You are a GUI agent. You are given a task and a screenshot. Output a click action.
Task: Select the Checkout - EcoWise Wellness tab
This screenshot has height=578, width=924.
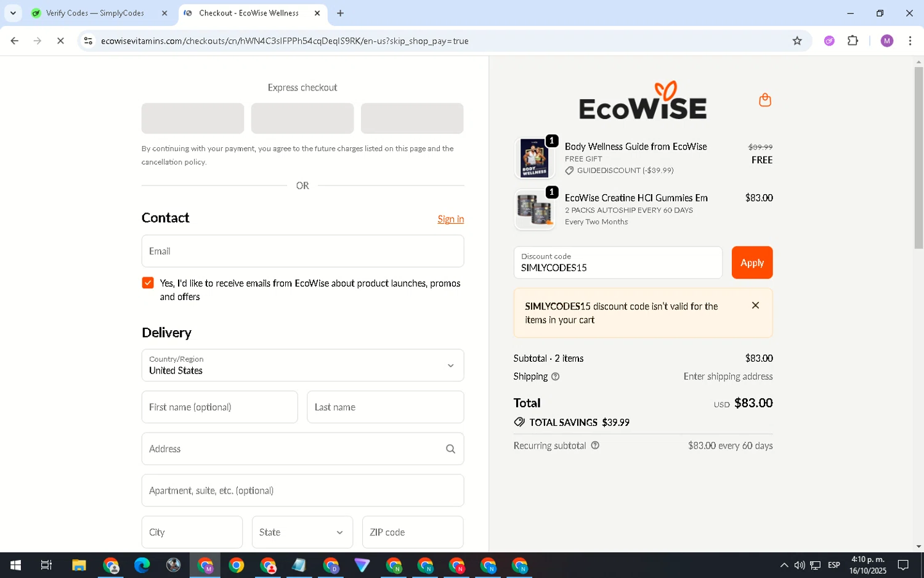249,13
